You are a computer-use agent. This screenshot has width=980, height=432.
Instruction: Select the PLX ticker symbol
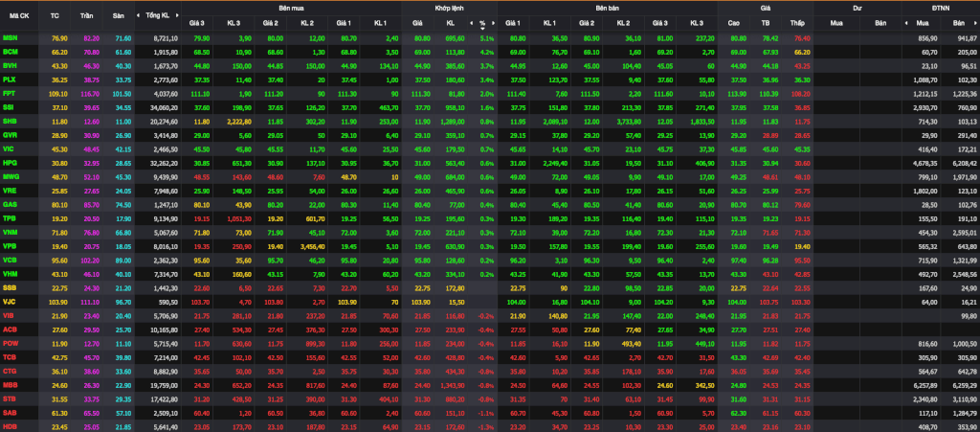(x=9, y=80)
